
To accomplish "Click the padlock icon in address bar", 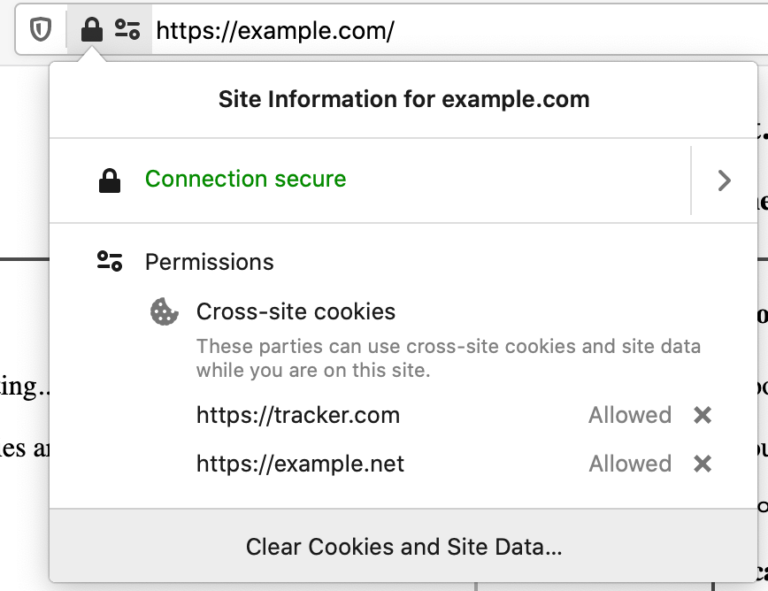I will point(92,29).
